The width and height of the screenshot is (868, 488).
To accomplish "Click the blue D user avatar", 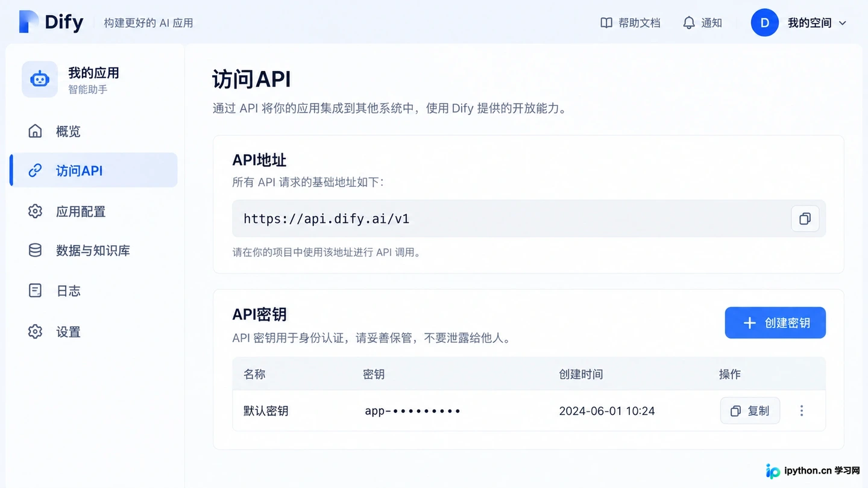I will pos(765,23).
